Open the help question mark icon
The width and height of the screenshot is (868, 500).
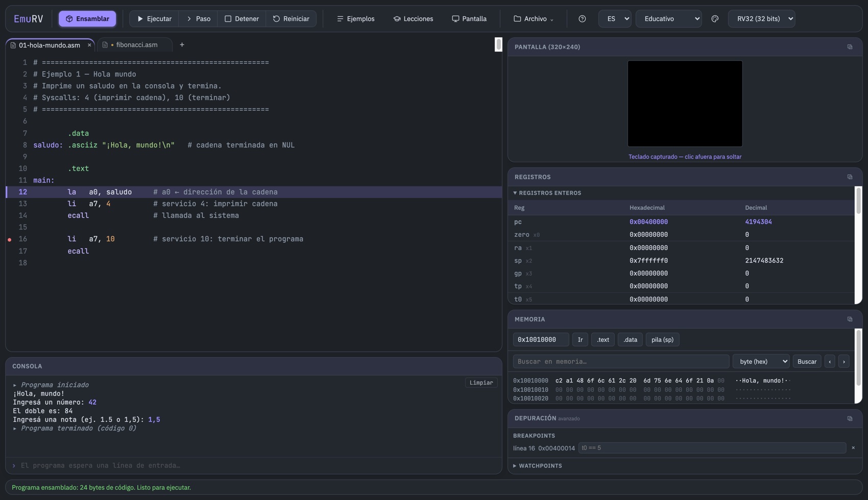582,19
